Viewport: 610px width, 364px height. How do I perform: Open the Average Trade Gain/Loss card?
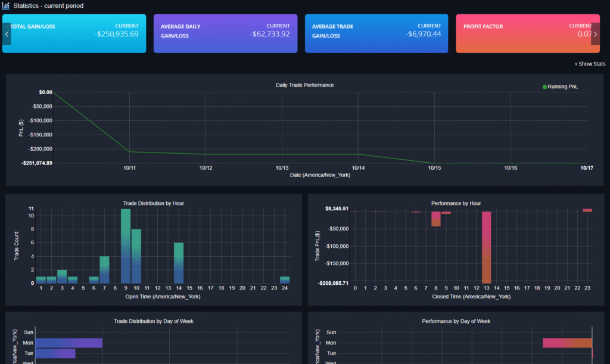coord(376,33)
